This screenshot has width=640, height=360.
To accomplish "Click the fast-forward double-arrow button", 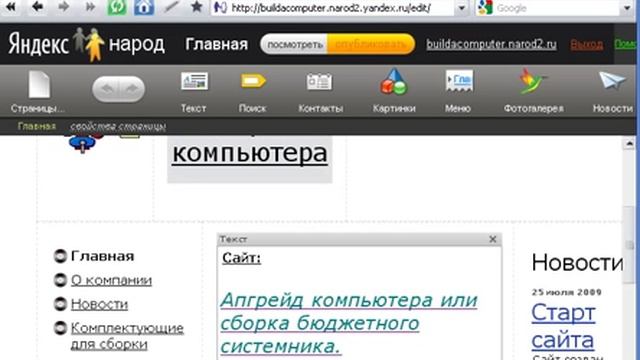I will coord(90,6).
